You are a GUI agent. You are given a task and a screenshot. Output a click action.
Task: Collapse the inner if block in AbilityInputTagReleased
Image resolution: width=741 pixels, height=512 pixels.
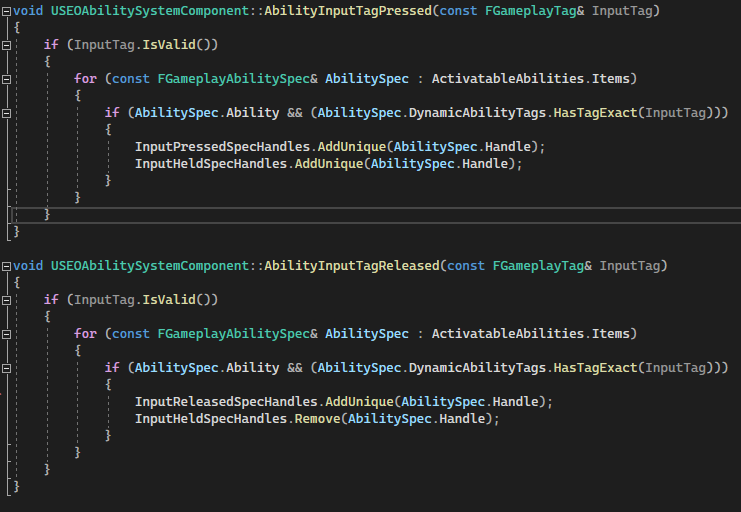pyautogui.click(x=7, y=368)
